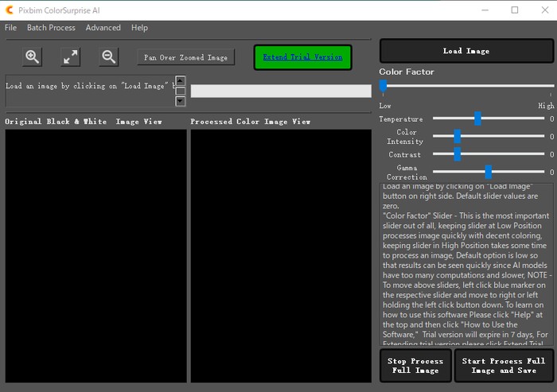Click the fit-to-view expand arrows icon
Screen dimensions: 557x392
tap(70, 56)
